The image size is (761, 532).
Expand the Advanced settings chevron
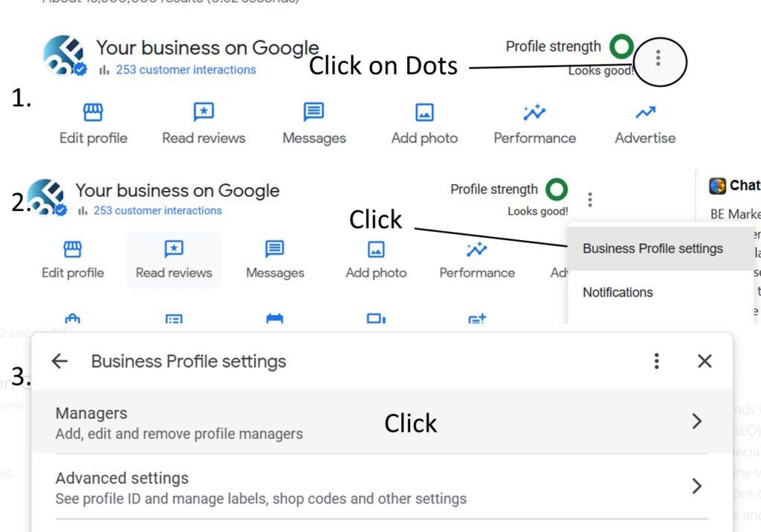click(x=696, y=486)
